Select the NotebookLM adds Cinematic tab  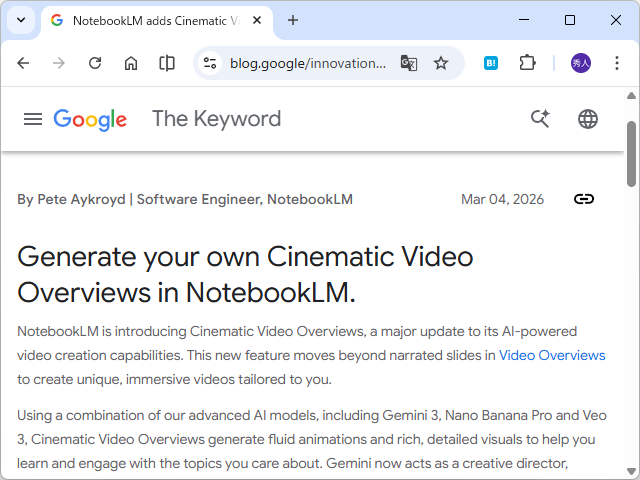[x=150, y=20]
